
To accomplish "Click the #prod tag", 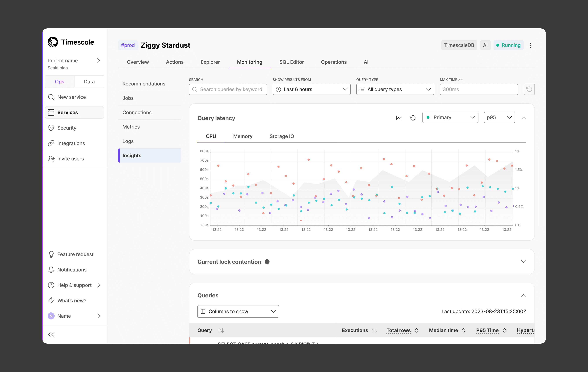I will pos(128,45).
